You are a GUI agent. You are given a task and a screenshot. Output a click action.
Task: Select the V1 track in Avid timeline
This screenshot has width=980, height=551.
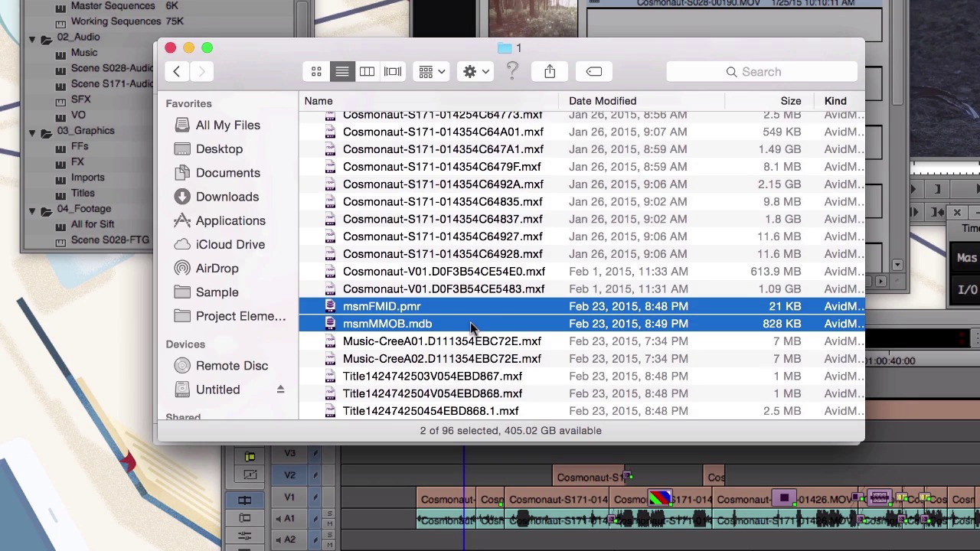(289, 497)
